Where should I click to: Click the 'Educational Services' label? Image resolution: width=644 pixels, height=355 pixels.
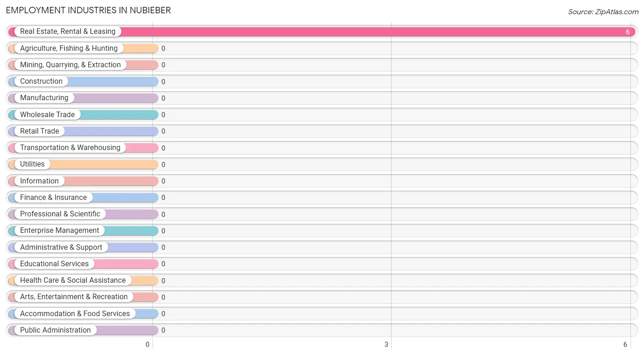click(55, 264)
